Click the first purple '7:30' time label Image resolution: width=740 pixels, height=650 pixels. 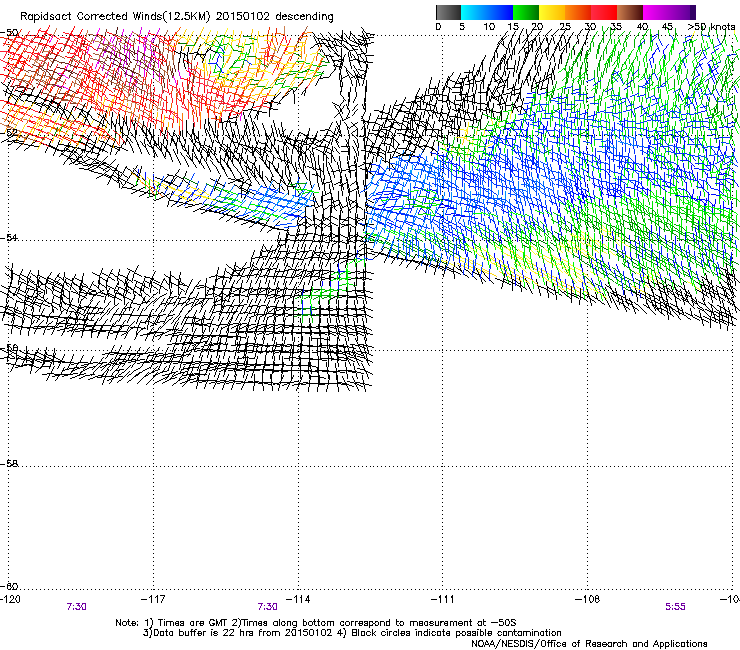[76, 607]
